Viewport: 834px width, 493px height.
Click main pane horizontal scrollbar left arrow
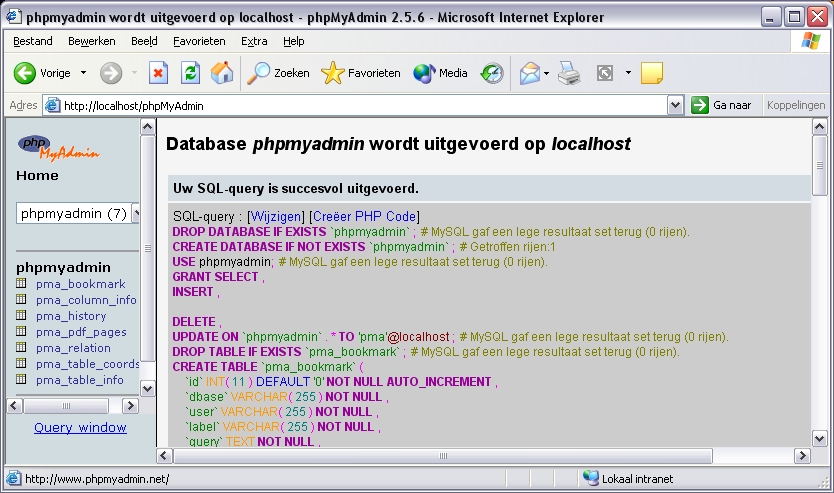click(x=164, y=456)
